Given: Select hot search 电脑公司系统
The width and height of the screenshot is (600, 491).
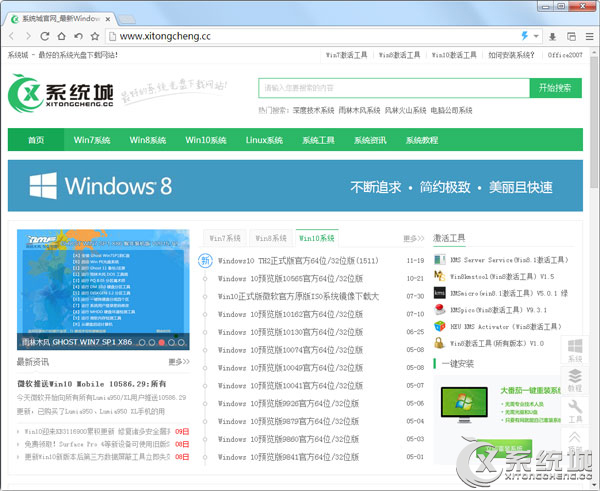Looking at the screenshot, I should click(451, 110).
